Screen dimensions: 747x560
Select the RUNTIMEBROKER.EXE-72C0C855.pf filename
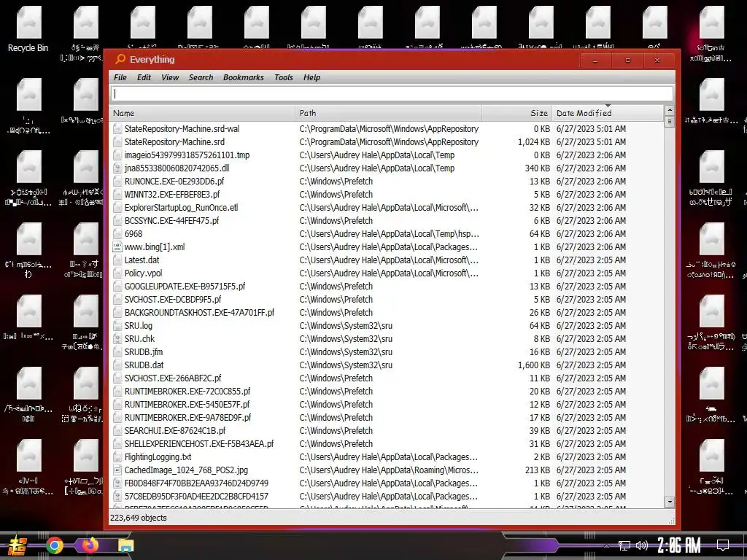[x=187, y=392]
